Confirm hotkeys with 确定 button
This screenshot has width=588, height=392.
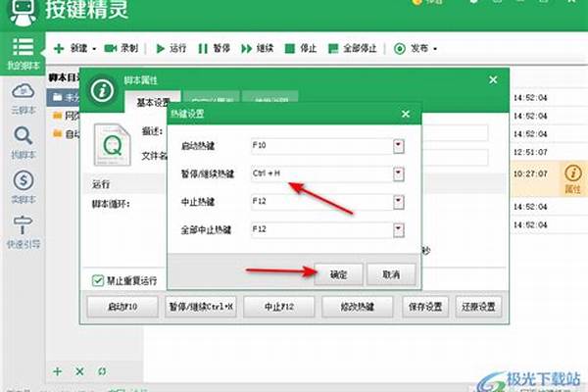[x=338, y=274]
